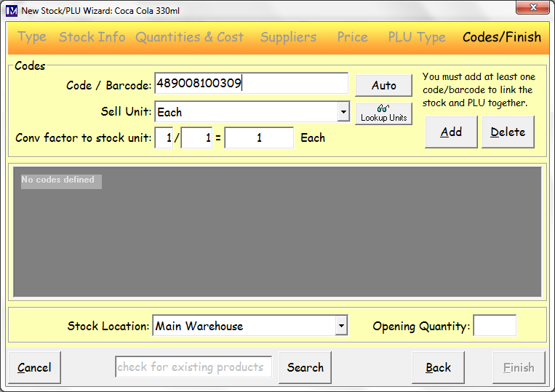Screen dimensions: 555x392
Task: Cancel the wizard
Action: 34,367
